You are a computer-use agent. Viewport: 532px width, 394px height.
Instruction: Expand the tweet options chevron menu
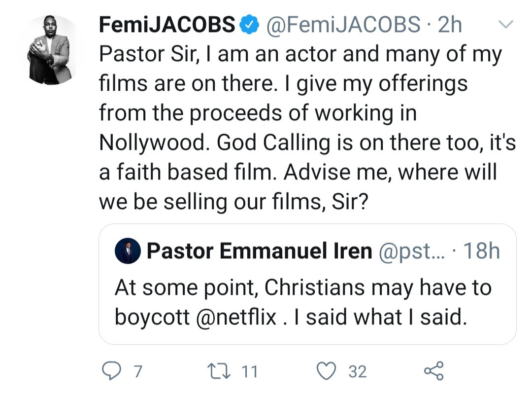tap(507, 25)
